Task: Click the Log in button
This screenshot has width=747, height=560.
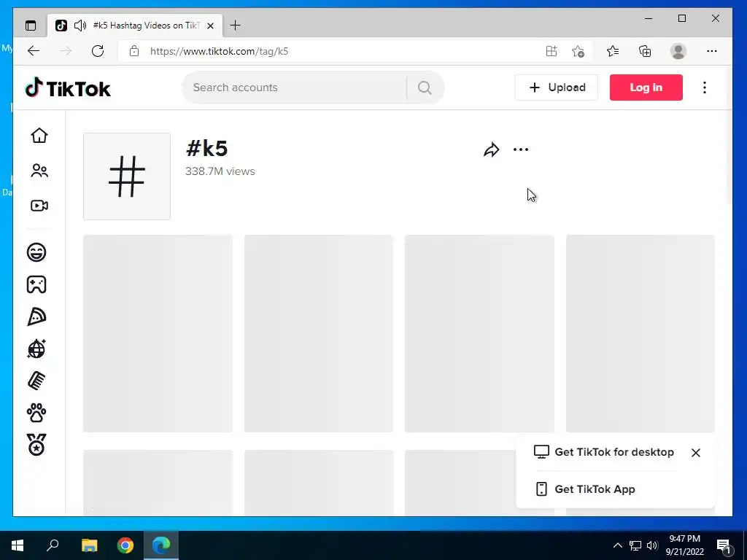Action: [x=646, y=87]
